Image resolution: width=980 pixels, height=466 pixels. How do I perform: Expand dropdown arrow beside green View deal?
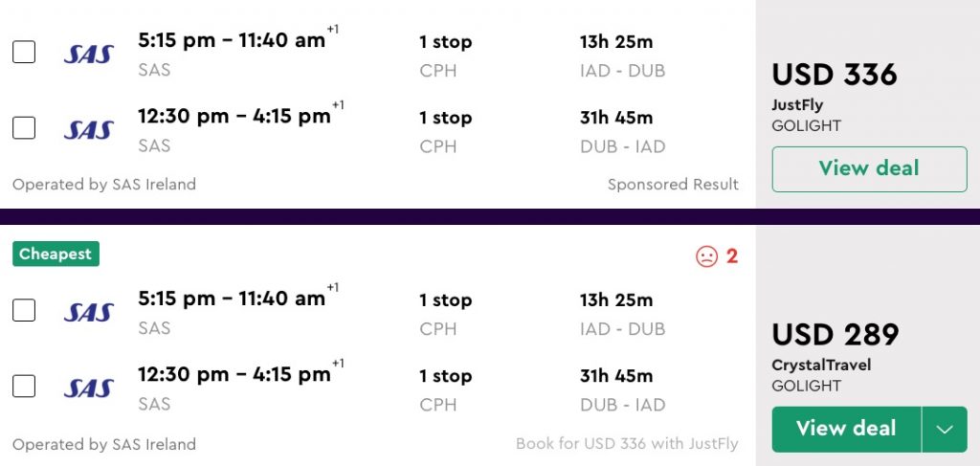pos(945,430)
